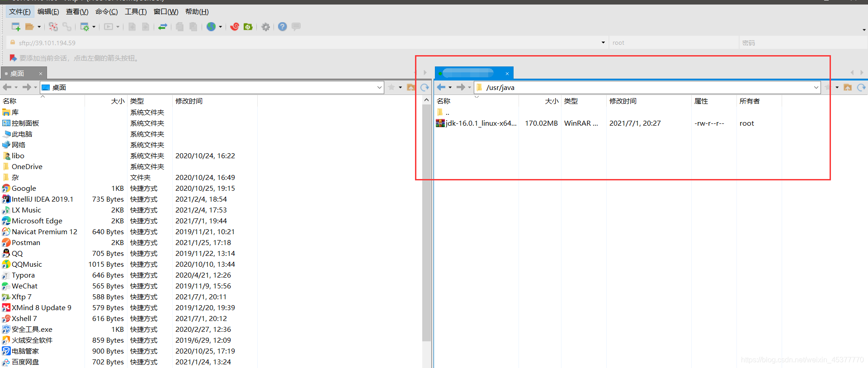Click the remote pane home folder icon
This screenshot has width=868, height=368.
click(848, 87)
